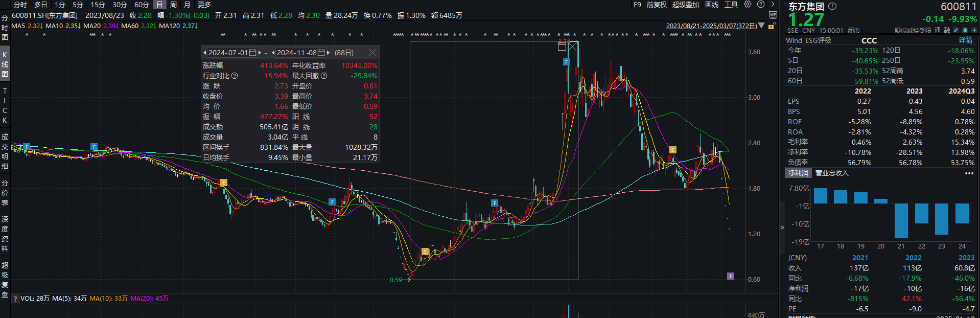Close the interval statistics panel
This screenshot has height=318, width=980.
[x=372, y=53]
